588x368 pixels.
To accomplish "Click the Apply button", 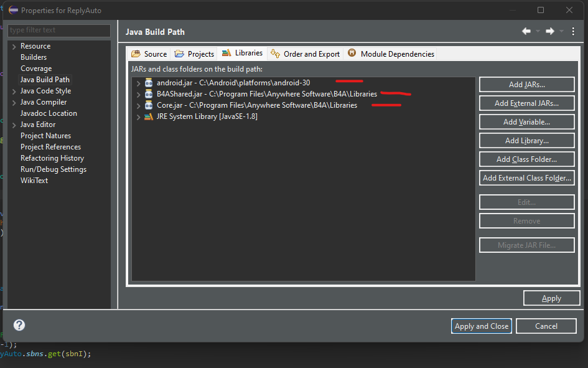I will point(551,298).
